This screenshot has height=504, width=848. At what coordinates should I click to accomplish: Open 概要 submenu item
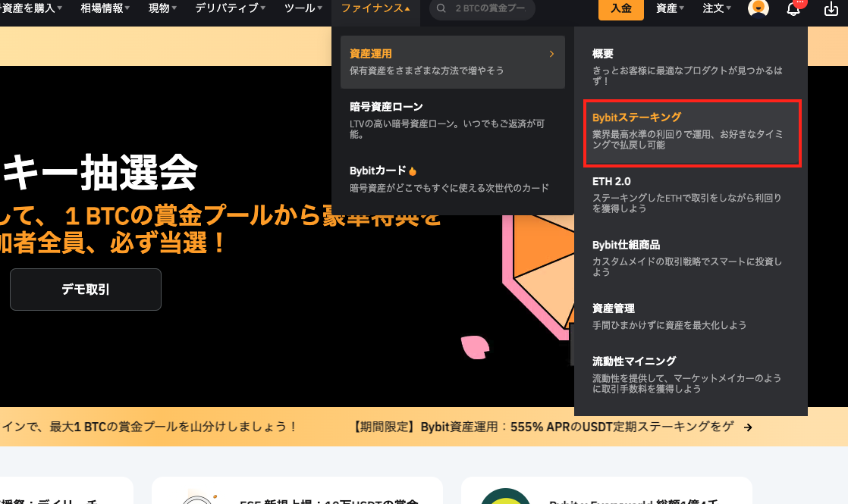(x=691, y=67)
